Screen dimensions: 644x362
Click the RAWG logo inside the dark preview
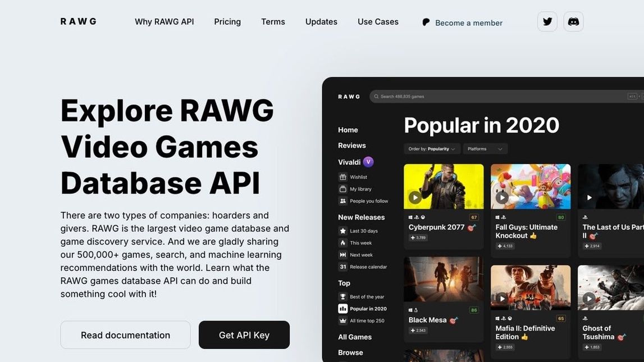tap(349, 97)
